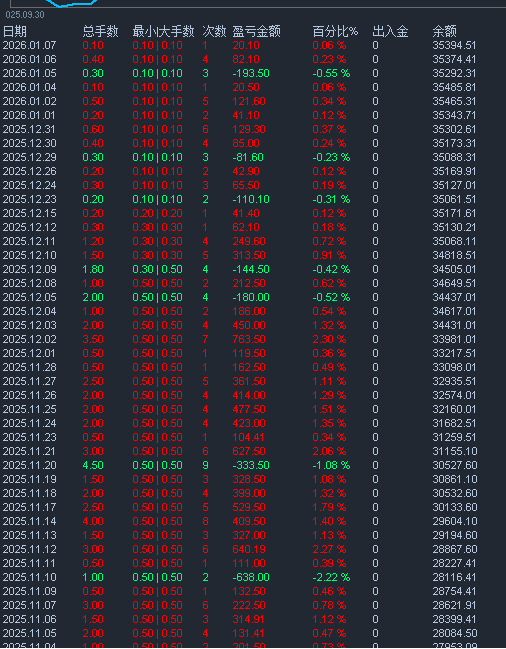This screenshot has width=506, height=649.
Task: Click balance value 31155.10
Action: point(454,452)
